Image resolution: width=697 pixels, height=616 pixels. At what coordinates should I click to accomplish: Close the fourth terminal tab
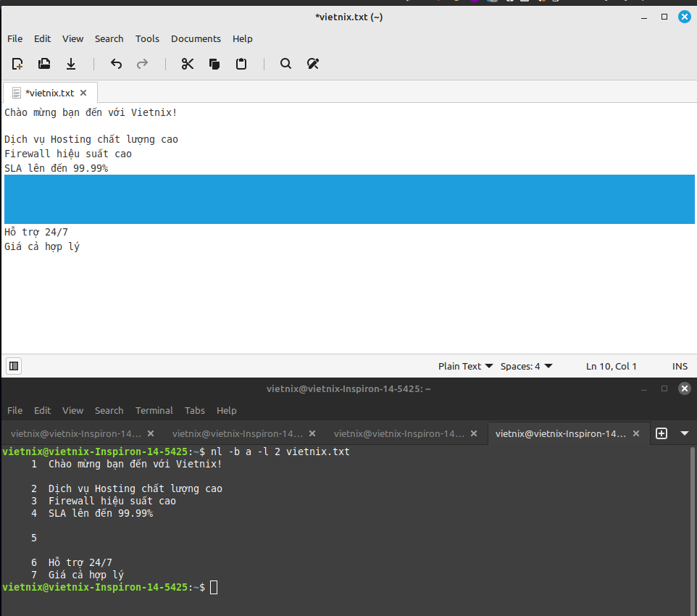(x=636, y=433)
